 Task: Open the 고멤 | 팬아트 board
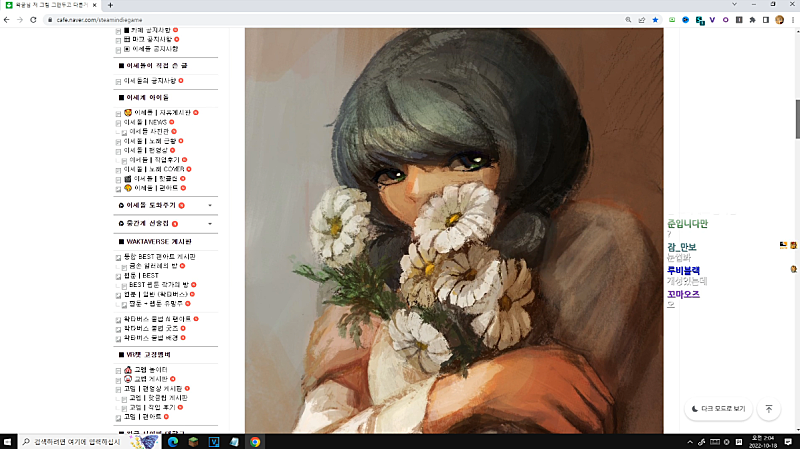(142, 417)
